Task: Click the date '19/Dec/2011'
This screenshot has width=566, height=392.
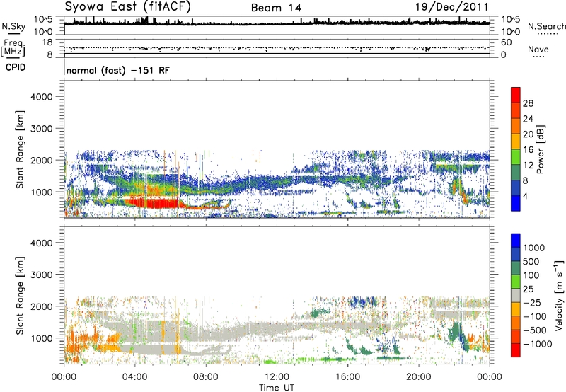Action: tap(451, 7)
